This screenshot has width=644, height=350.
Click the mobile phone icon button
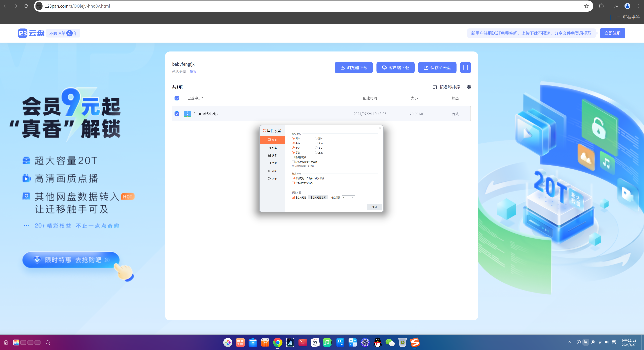(465, 67)
